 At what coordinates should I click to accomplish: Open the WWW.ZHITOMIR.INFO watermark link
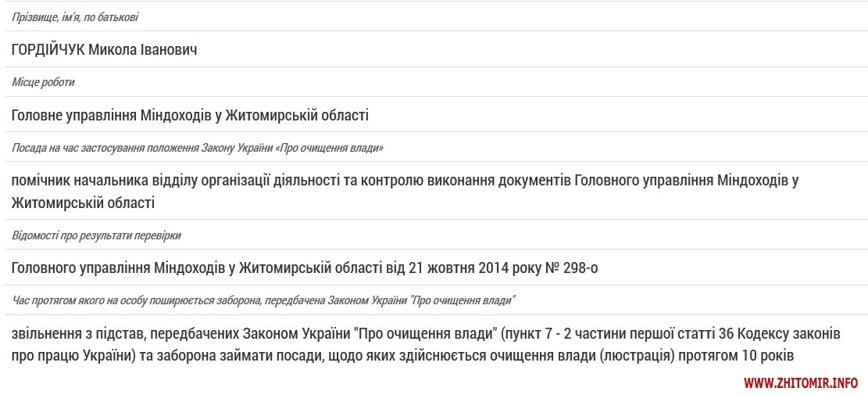(x=801, y=383)
